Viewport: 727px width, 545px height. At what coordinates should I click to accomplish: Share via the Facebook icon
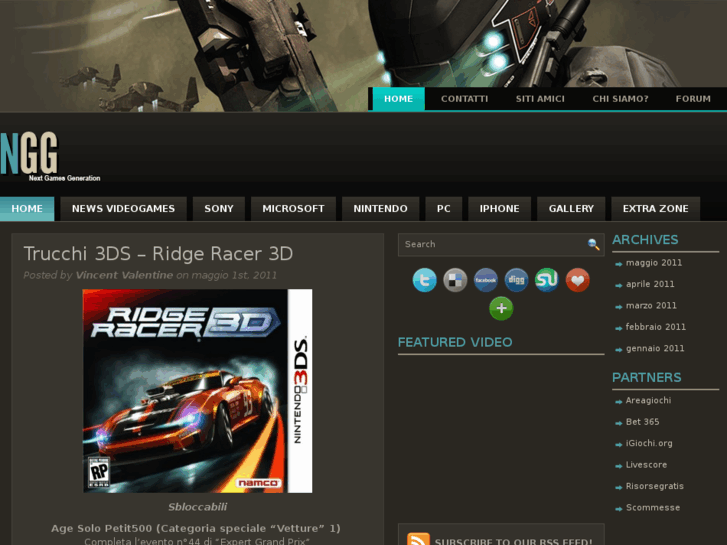(x=485, y=280)
